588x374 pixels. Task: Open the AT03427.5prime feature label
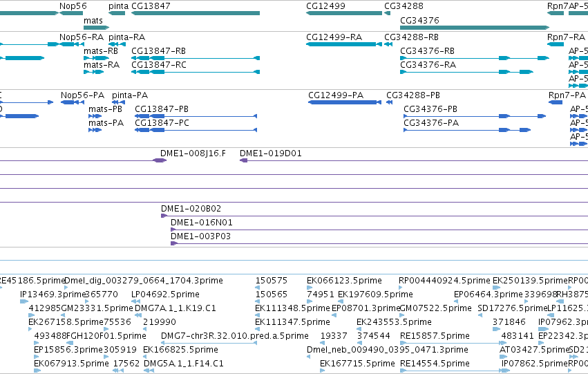pyautogui.click(x=534, y=350)
